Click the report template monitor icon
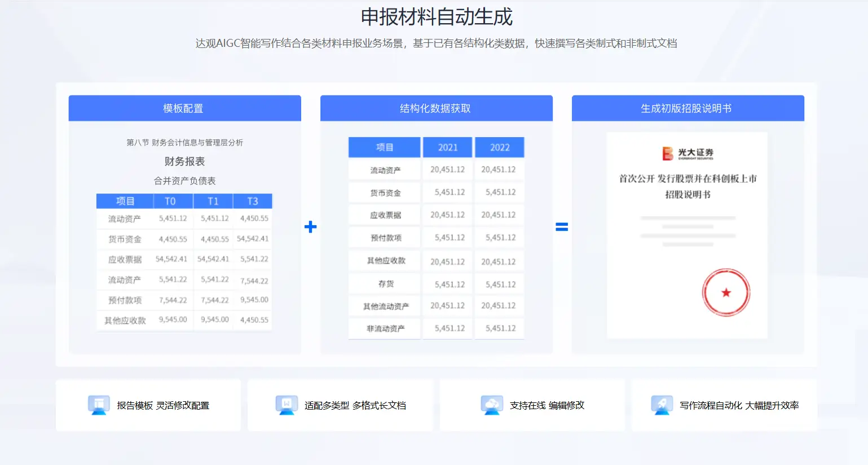The image size is (868, 465). point(99,405)
